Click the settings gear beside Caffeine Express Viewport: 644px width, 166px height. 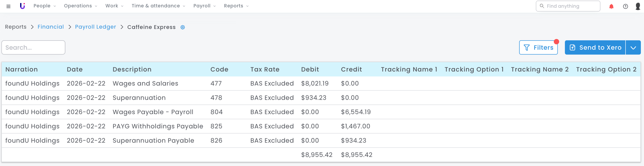tap(183, 27)
